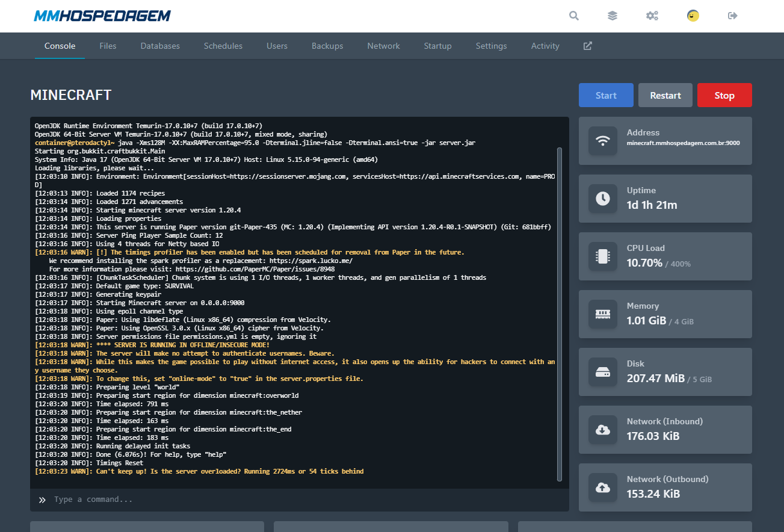Open the Databases tab

pyautogui.click(x=160, y=46)
